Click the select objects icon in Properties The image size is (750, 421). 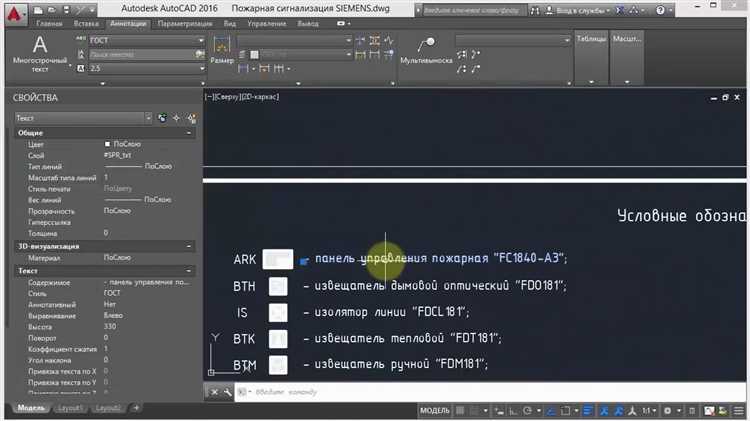point(177,118)
